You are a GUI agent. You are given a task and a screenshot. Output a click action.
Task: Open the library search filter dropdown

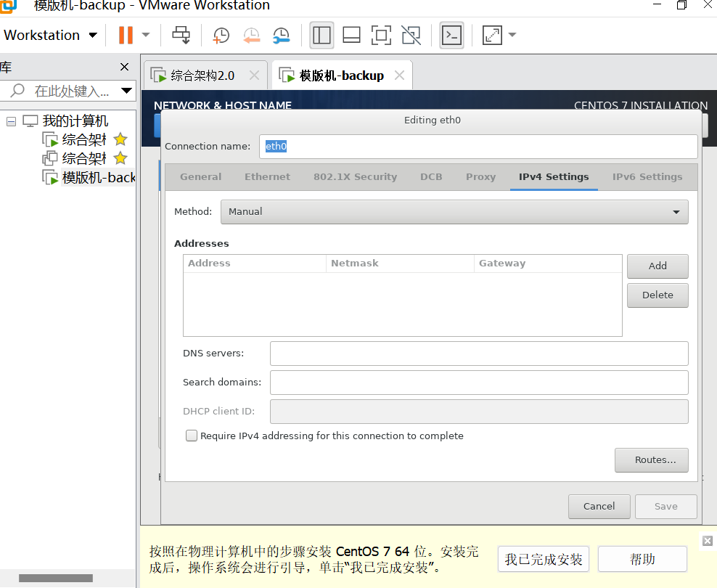click(x=127, y=91)
